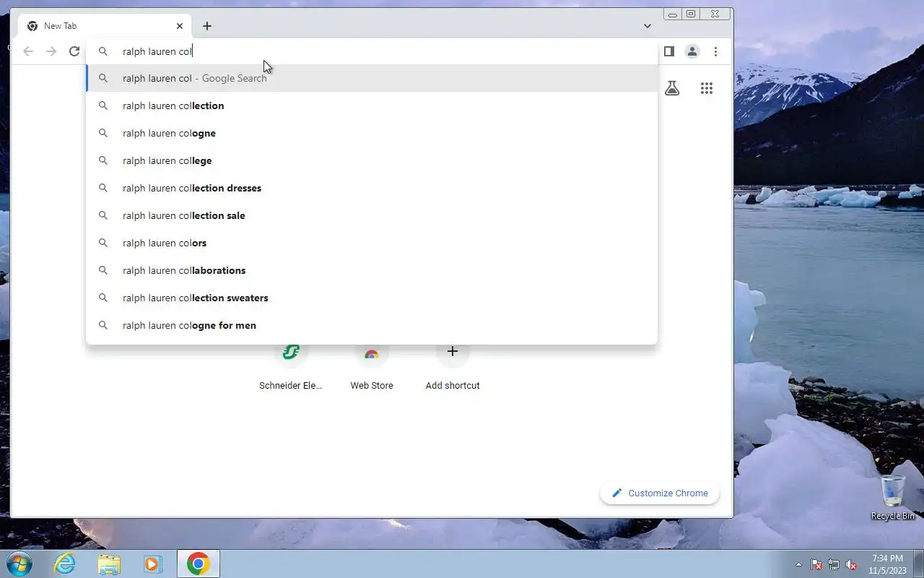Expand the tab search chevron
Image resolution: width=924 pixels, height=578 pixels.
coord(648,26)
